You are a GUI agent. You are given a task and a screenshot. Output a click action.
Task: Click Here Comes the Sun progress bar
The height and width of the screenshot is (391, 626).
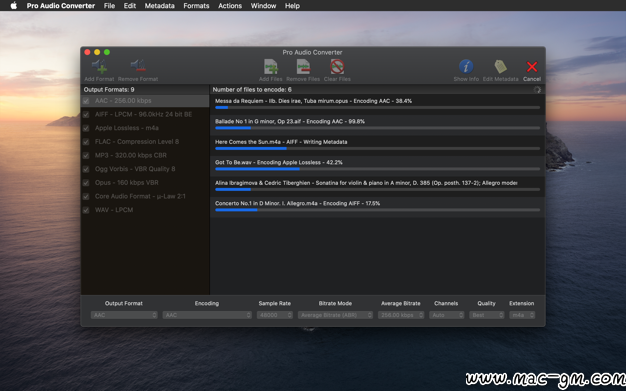coord(377,149)
